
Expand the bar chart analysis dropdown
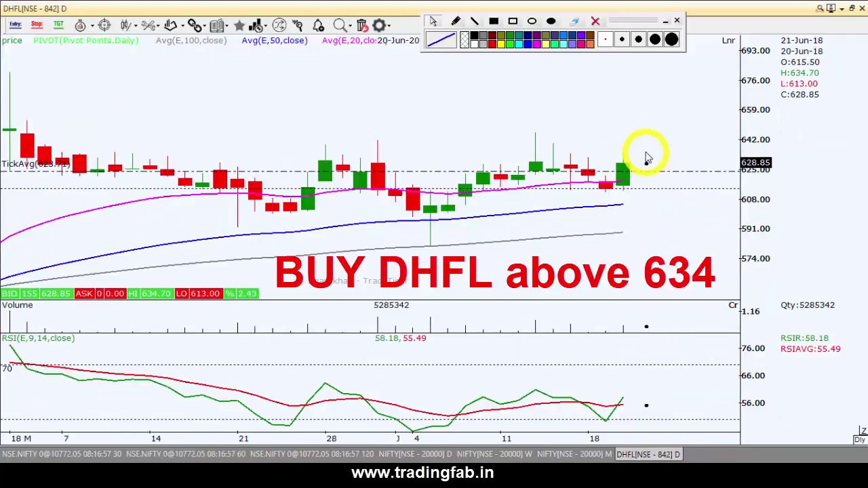click(266, 26)
